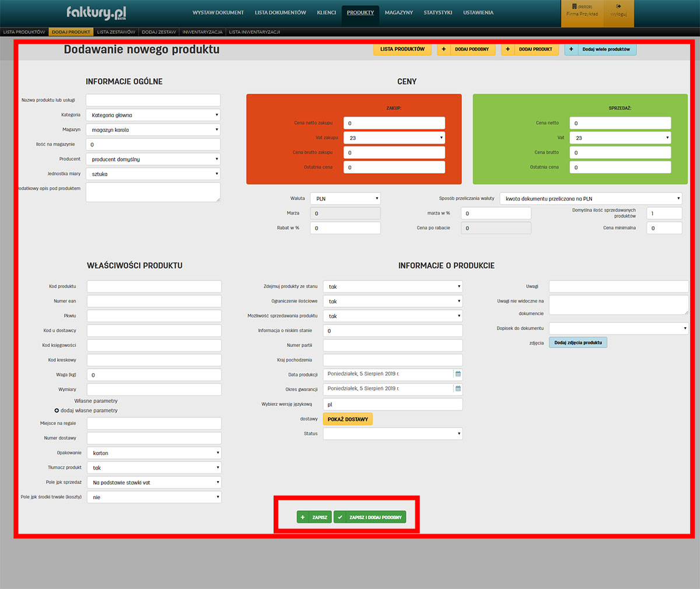Click the plus icon on Dodaj podobny
The width and height of the screenshot is (700, 589).
[x=444, y=50]
